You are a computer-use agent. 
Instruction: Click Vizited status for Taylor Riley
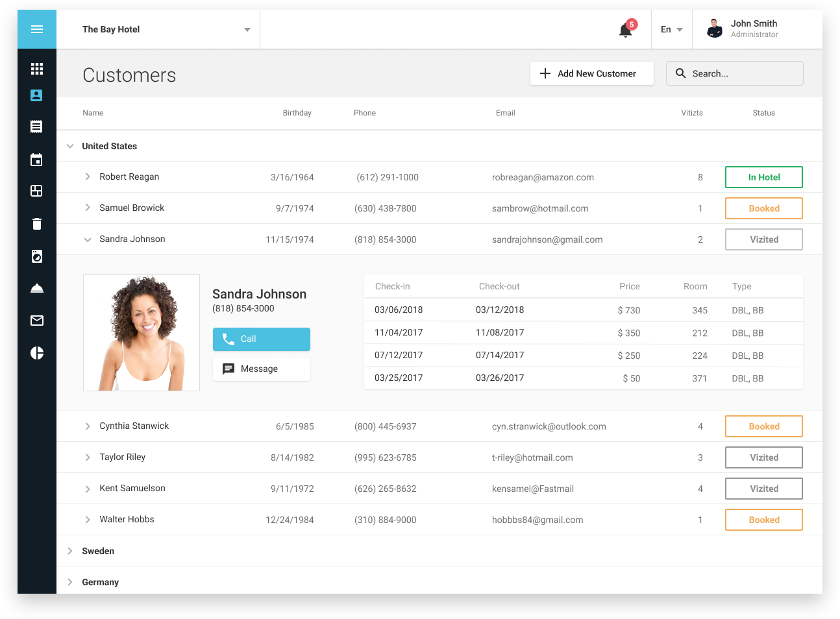(x=764, y=457)
